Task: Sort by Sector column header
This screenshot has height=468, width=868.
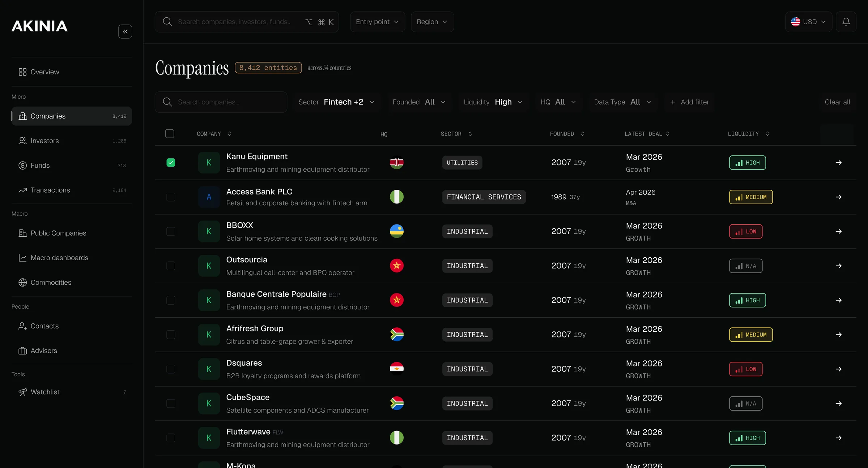Action: point(456,134)
